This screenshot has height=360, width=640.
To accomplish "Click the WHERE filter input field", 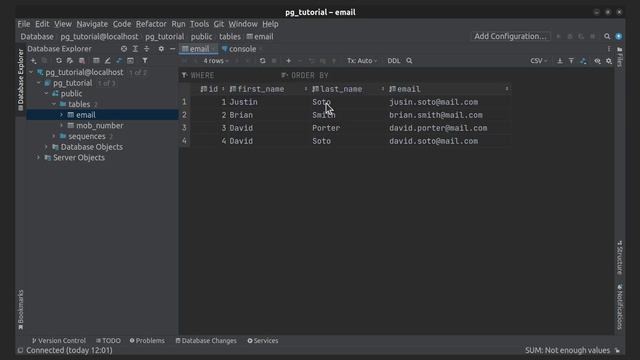I will 230,76.
